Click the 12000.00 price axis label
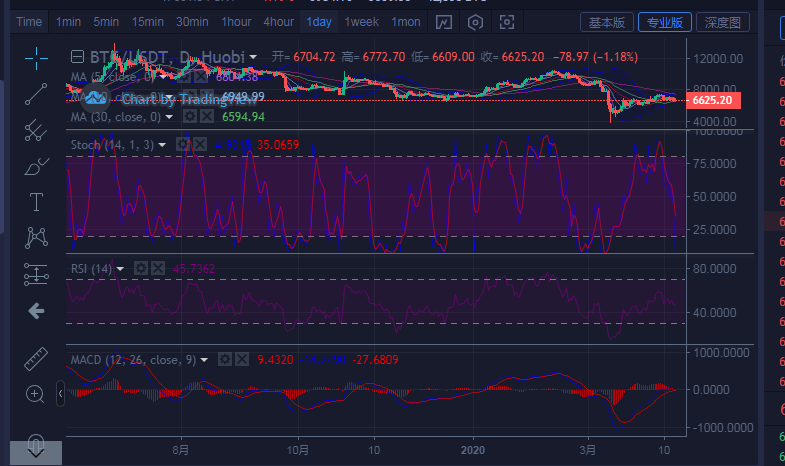 pos(718,59)
